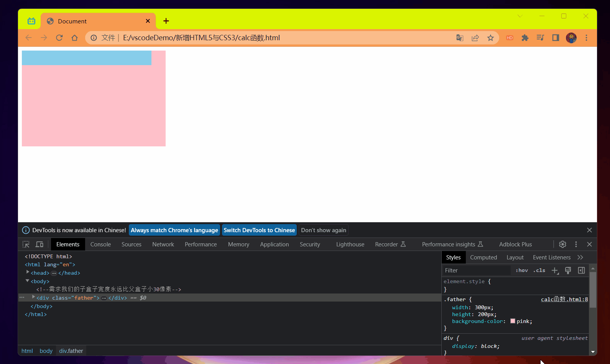Select the Styles sidebar tab
Image resolution: width=610 pixels, height=364 pixels.
pos(453,257)
